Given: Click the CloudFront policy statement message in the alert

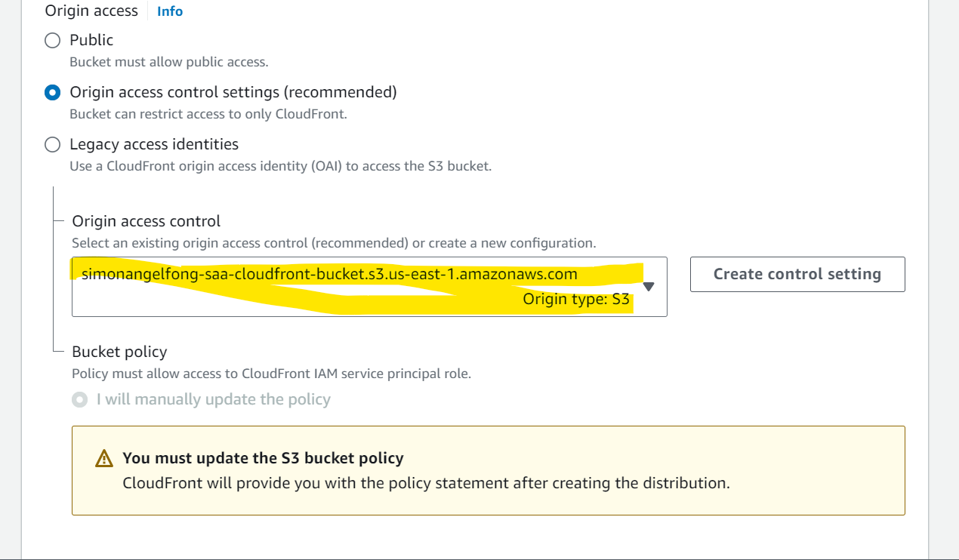Looking at the screenshot, I should point(427,483).
